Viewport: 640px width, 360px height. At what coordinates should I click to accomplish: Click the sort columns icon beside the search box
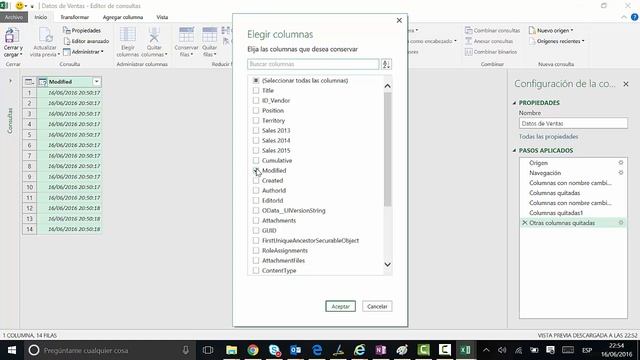coord(386,64)
